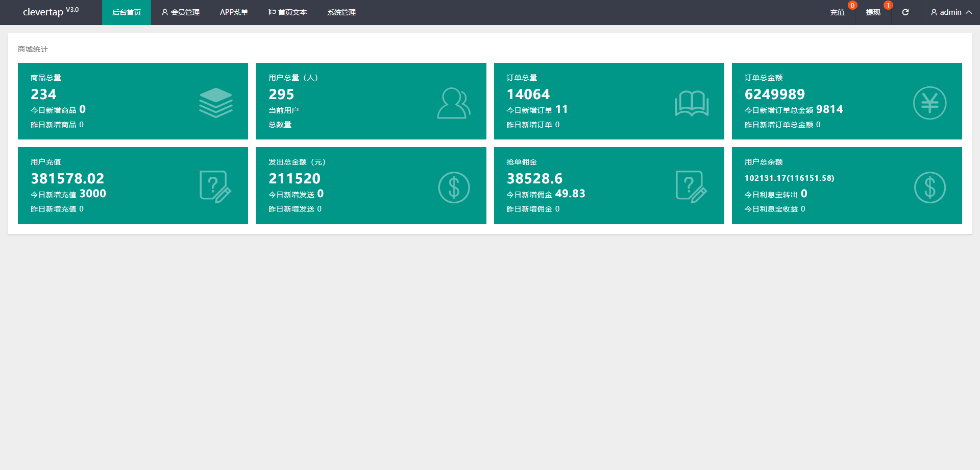This screenshot has height=470, width=980.
Task: Click the open book icon in 订单总量 card
Action: (691, 103)
